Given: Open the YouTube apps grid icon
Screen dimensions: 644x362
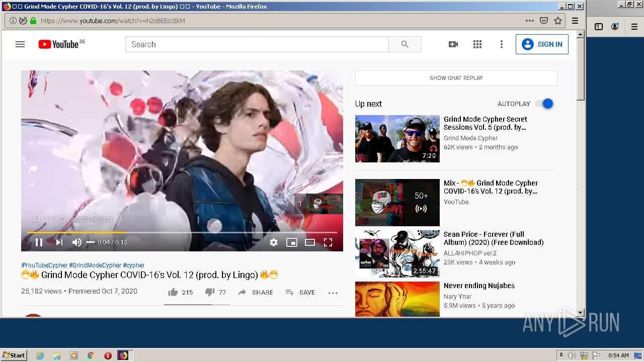Looking at the screenshot, I should pyautogui.click(x=477, y=44).
